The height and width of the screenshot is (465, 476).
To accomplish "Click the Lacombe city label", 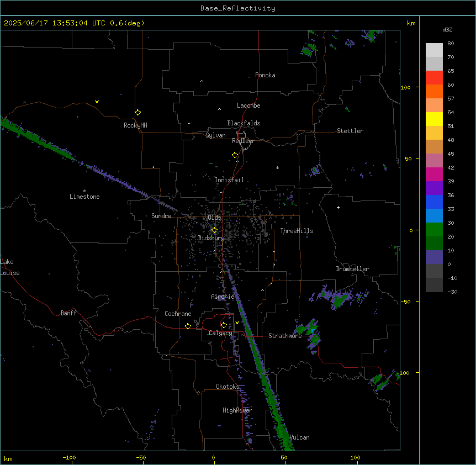I will point(248,105).
